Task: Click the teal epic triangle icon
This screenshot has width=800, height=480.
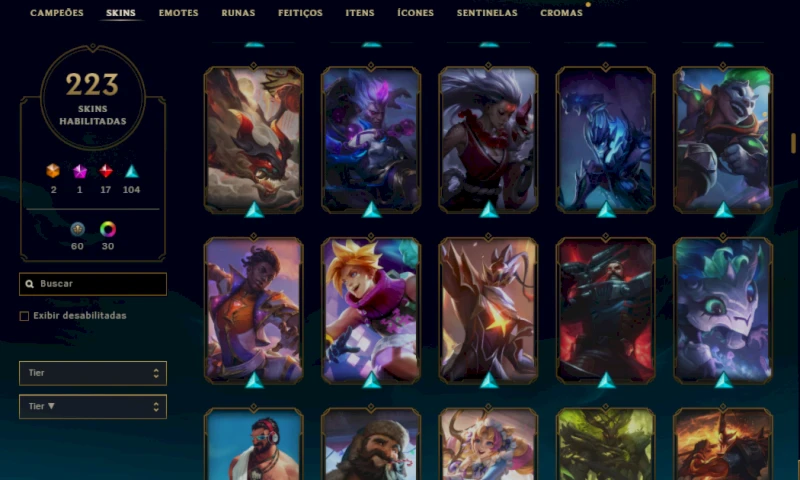Action: click(132, 171)
